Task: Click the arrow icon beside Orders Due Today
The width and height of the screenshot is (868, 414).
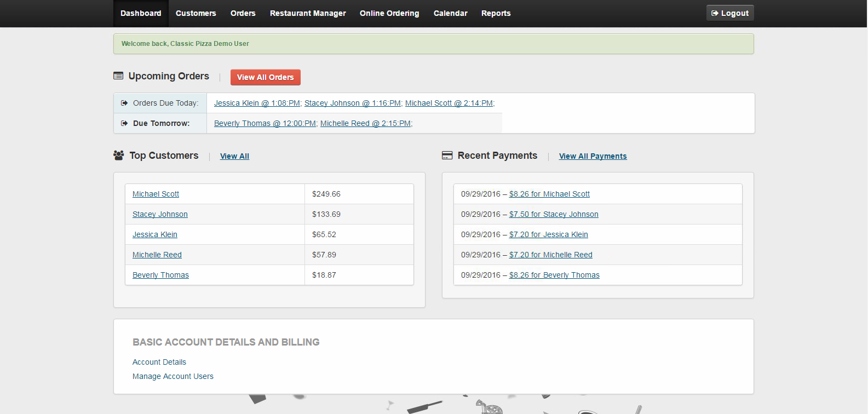Action: tap(124, 103)
